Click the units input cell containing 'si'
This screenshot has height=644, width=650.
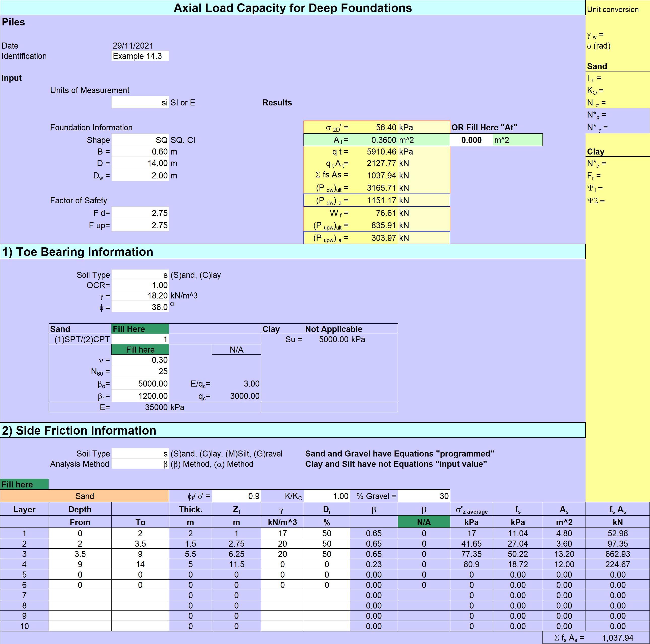(x=140, y=102)
